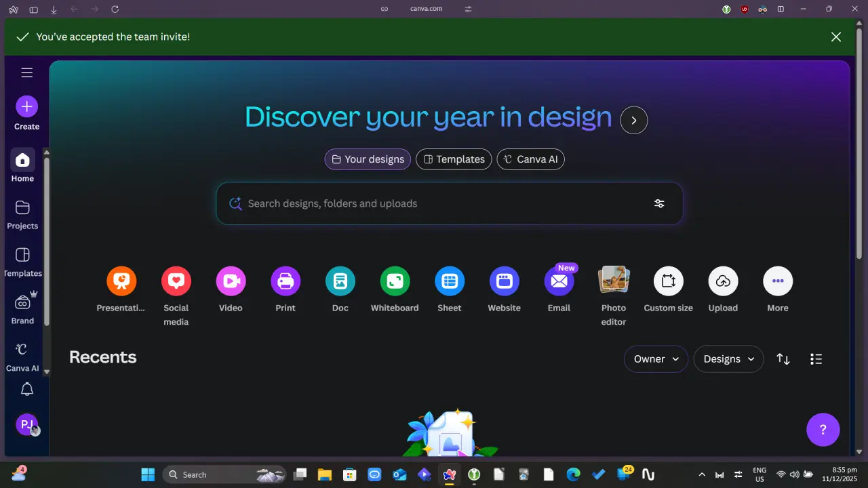
Task: Create a new Doc
Action: 340,281
